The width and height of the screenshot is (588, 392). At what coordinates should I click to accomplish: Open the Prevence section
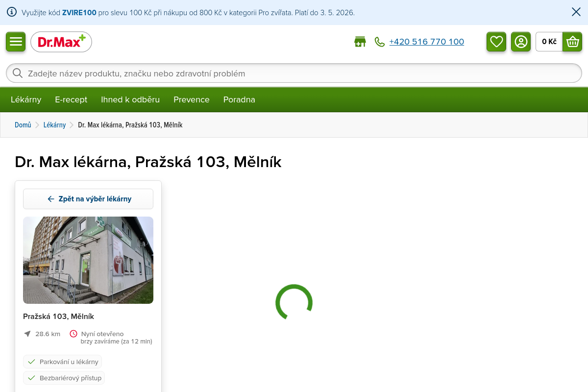pos(192,99)
